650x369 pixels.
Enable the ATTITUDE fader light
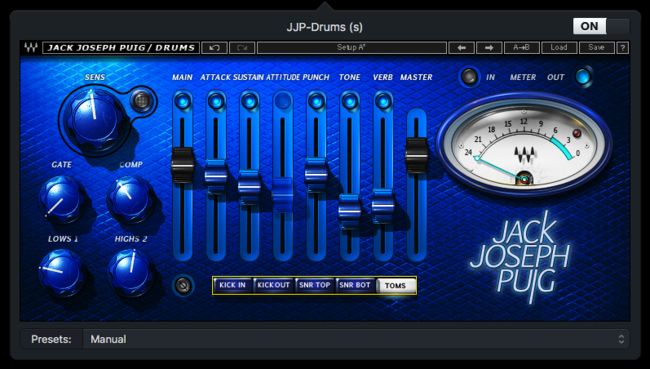click(x=283, y=101)
